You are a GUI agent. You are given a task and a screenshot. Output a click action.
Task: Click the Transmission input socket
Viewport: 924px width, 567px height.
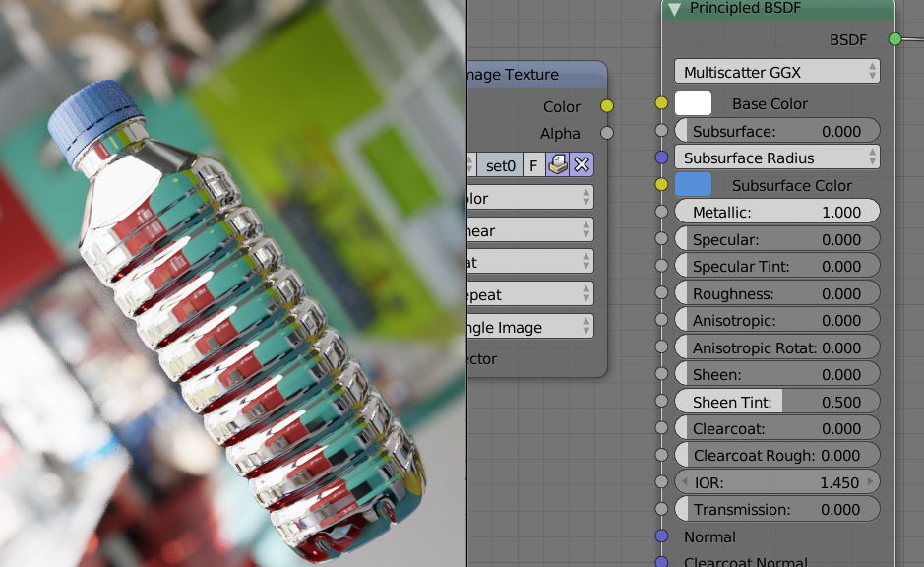pyautogui.click(x=661, y=509)
